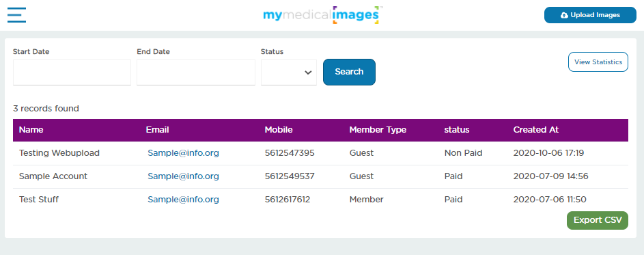Click the Upload Images button
Image resolution: width=644 pixels, height=255 pixels.
click(x=590, y=15)
